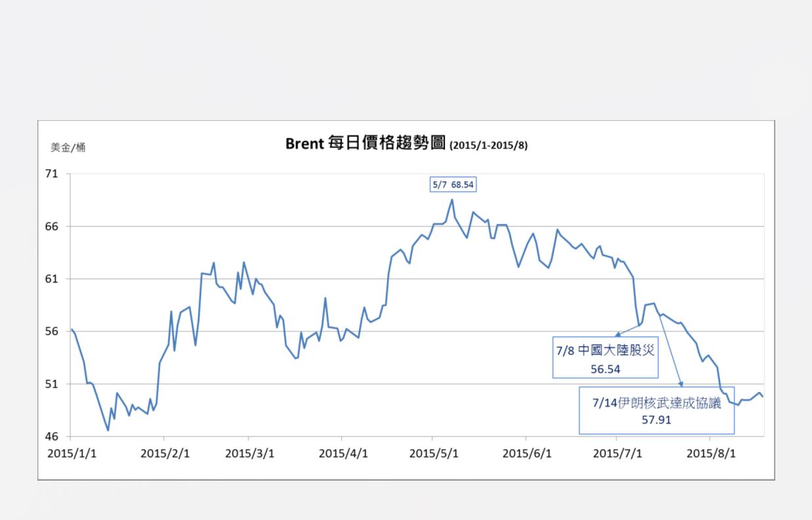Click the 2015/5/1 x-axis date label
The image size is (812, 520).
[x=434, y=454]
